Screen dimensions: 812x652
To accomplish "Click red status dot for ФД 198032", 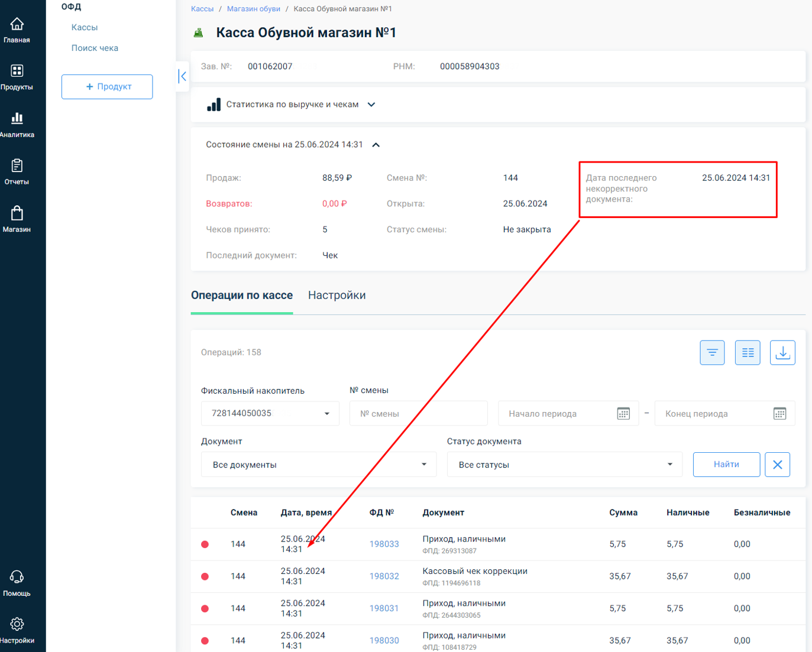I will tap(205, 576).
